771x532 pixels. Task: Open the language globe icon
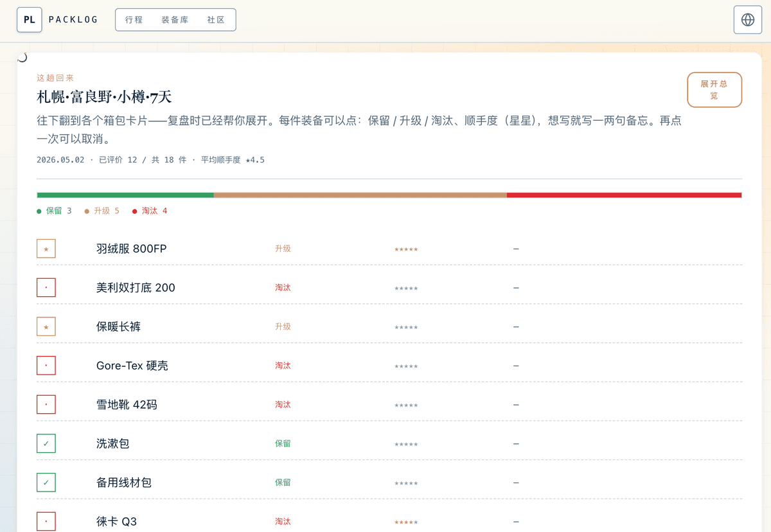748,20
